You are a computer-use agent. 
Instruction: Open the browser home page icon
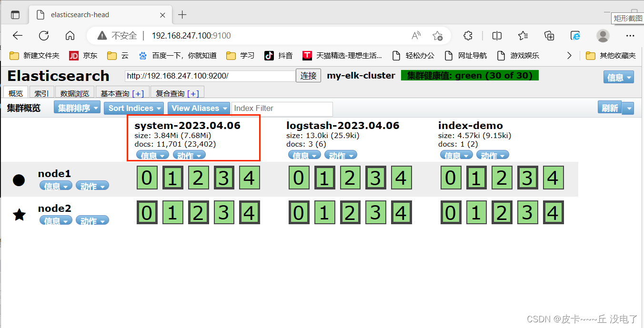point(70,36)
